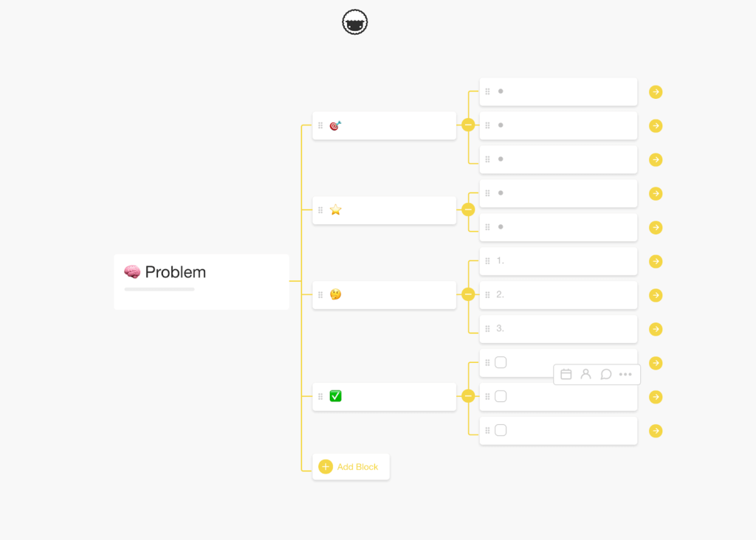Click the drag handle of the target emoji block
The width and height of the screenshot is (756, 540).
click(x=320, y=126)
